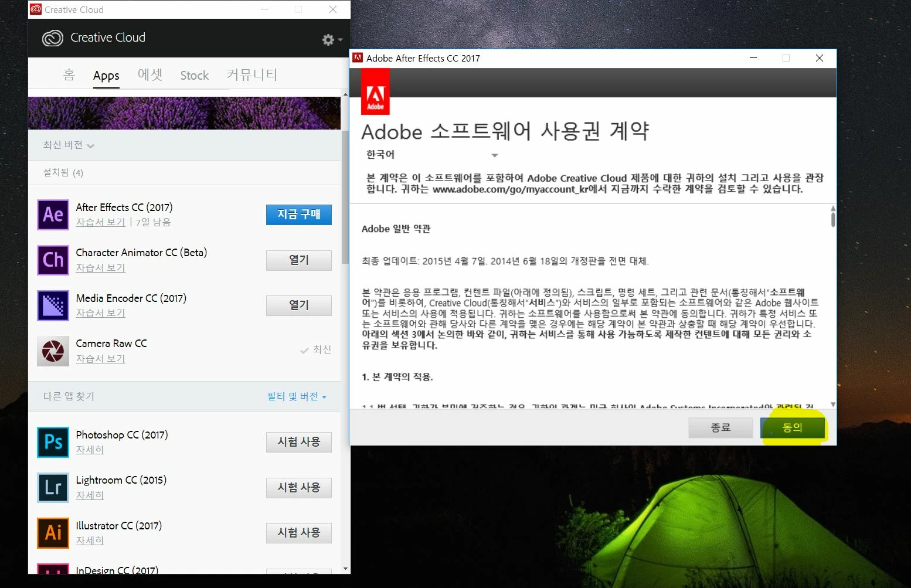
Task: Switch to the Stock tab
Action: pyautogui.click(x=195, y=75)
